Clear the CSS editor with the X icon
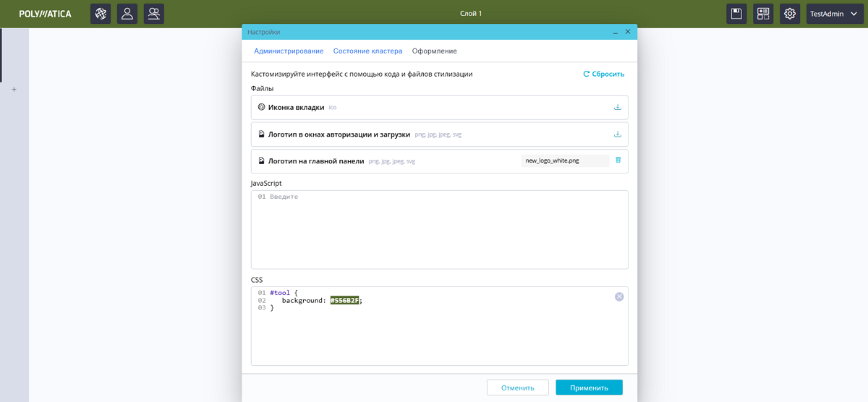Screen dimensions: 868x402 point(619,296)
